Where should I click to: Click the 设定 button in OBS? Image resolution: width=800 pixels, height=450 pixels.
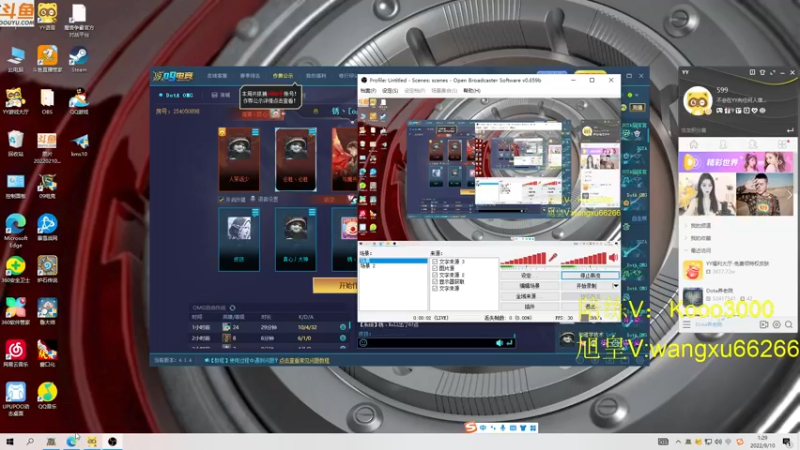coord(529,276)
